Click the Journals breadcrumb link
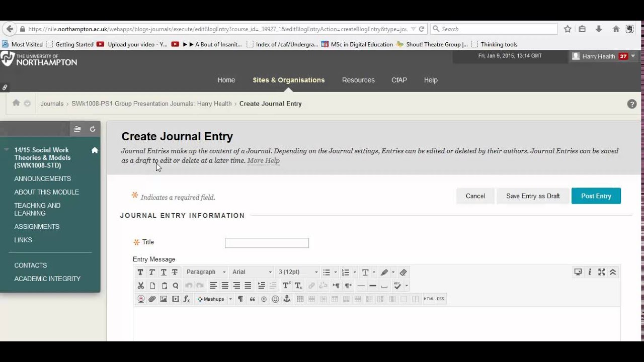Viewport: 644px width, 362px height. [52, 104]
